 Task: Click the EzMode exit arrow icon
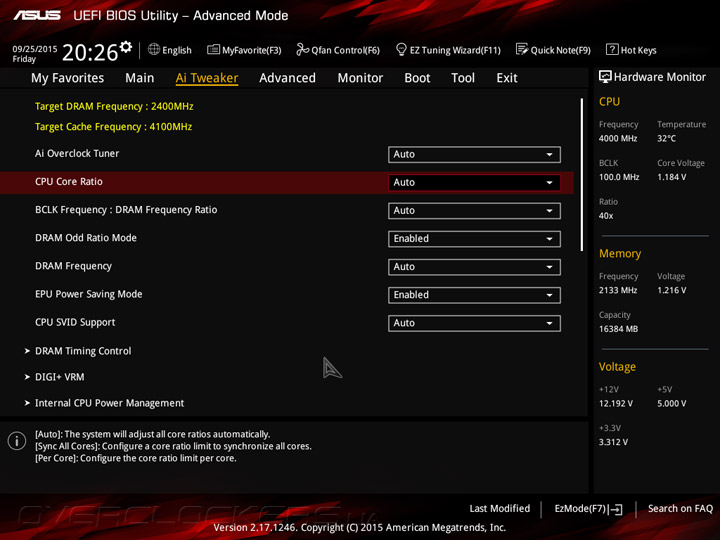point(615,509)
